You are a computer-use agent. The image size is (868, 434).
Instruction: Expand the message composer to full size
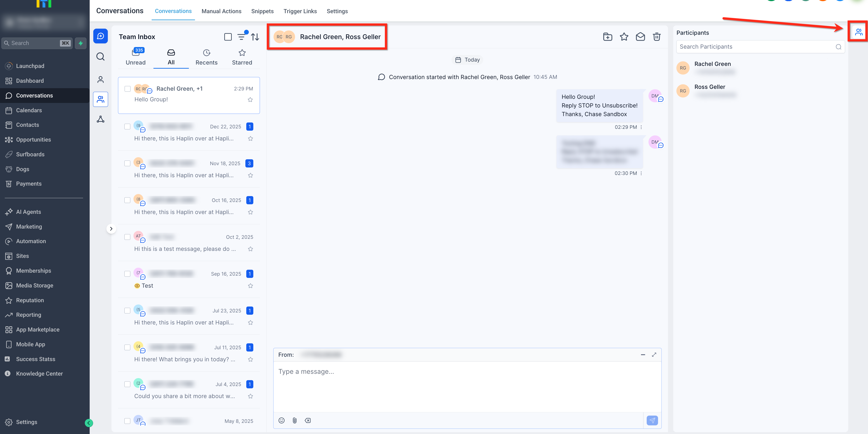tap(654, 354)
